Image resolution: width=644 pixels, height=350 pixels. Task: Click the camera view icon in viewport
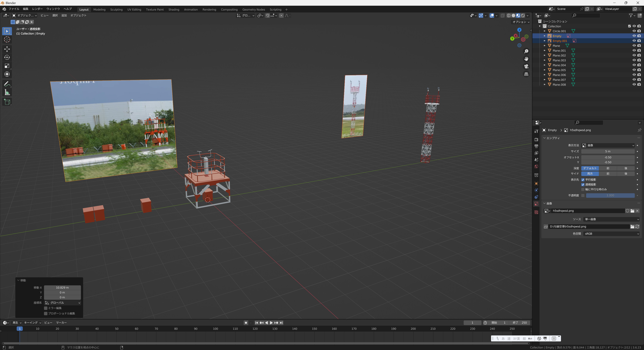coord(526,66)
